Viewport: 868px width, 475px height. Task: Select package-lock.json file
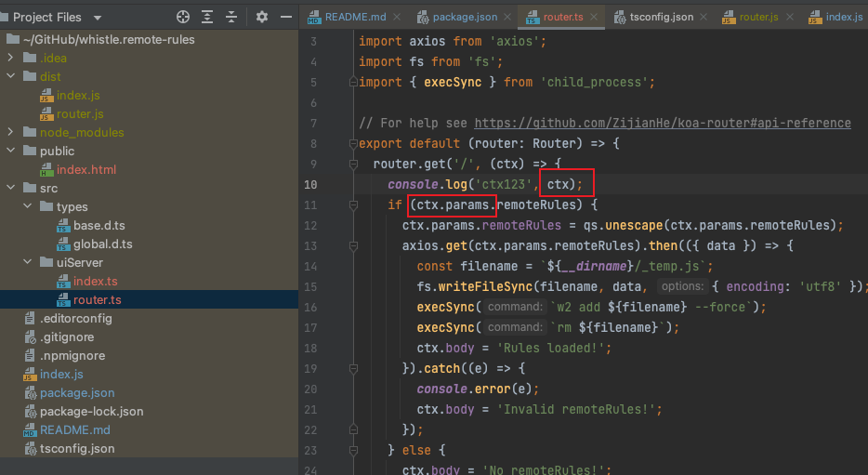click(x=91, y=412)
